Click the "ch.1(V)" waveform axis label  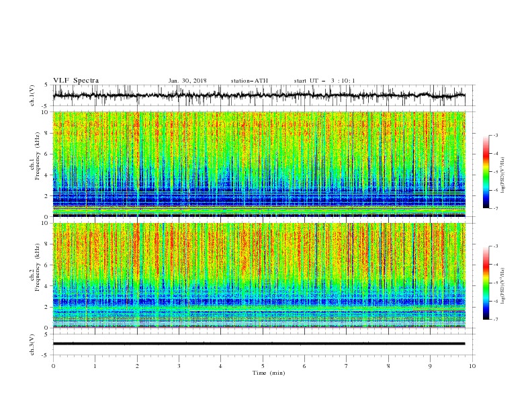[32, 95]
